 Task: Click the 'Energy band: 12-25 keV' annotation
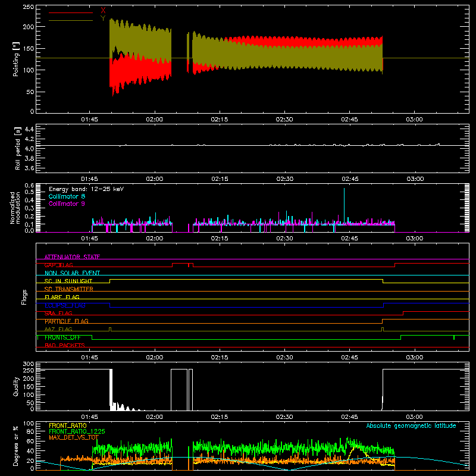click(x=86, y=189)
